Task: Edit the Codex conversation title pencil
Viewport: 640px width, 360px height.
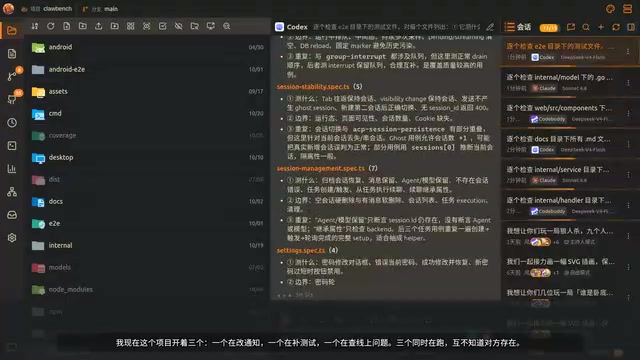Action: (490, 27)
